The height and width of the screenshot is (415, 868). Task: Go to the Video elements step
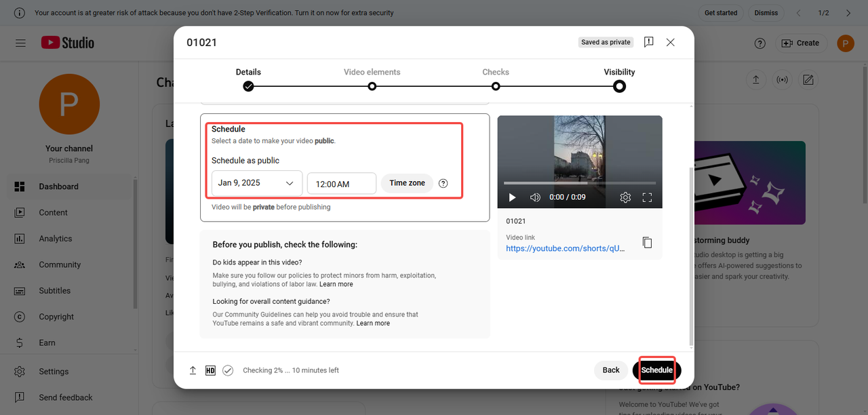click(x=372, y=79)
